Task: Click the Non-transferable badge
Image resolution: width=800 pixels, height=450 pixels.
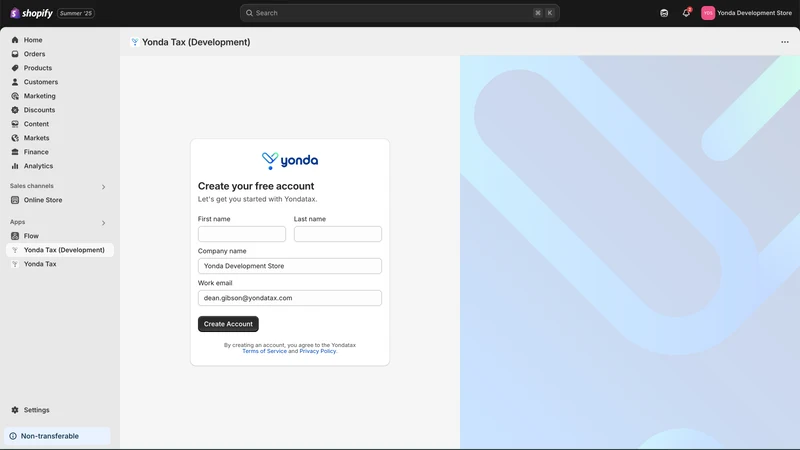Action: pyautogui.click(x=57, y=436)
